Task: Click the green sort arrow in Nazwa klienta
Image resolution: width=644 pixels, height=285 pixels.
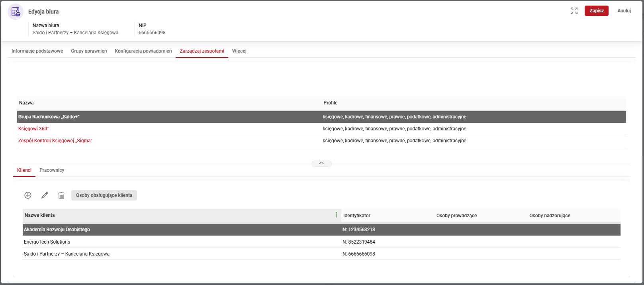Action: pyautogui.click(x=336, y=215)
